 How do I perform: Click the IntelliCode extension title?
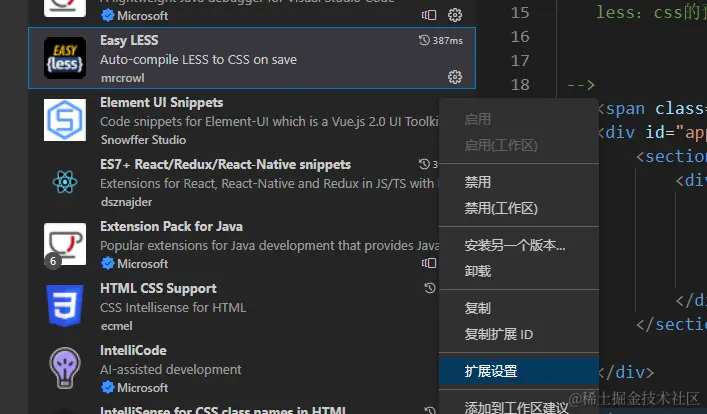tap(133, 350)
